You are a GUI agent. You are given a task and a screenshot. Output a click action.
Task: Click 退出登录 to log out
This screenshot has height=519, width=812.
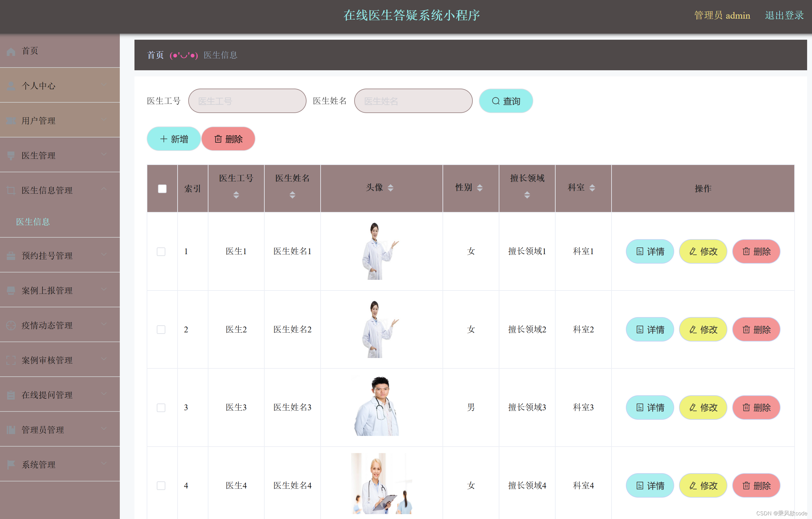pos(784,15)
